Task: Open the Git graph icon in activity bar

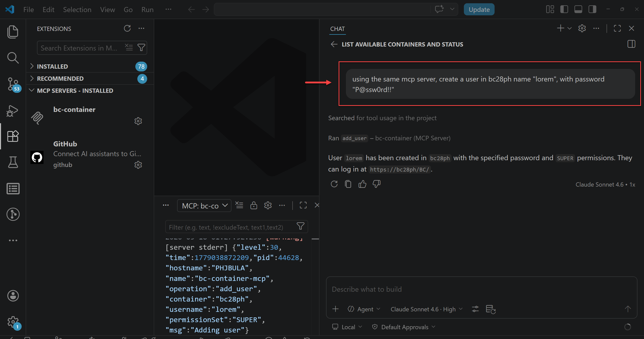Action: click(13, 214)
